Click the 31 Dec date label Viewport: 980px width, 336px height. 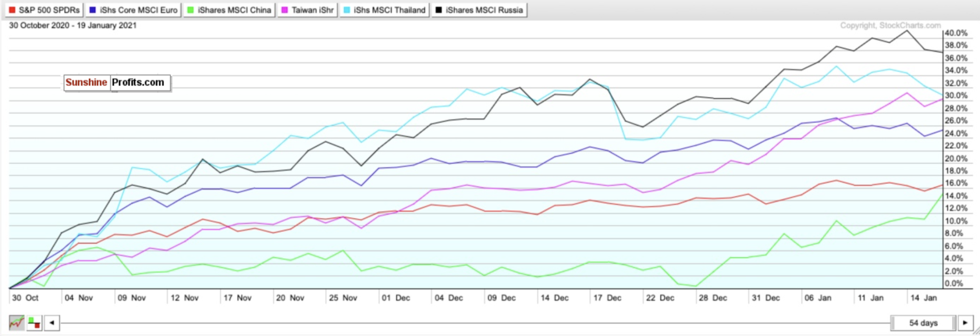[766, 298]
